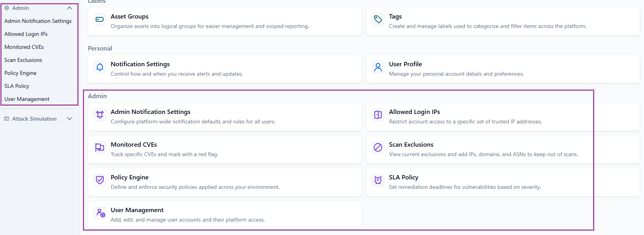The width and height of the screenshot is (644, 235).
Task: Open the Policy Engine card title
Action: 129,177
